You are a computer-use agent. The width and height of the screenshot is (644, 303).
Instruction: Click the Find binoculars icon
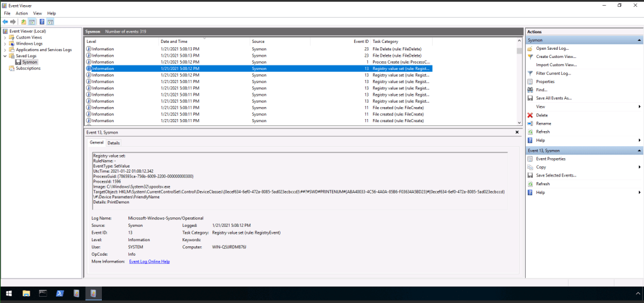pyautogui.click(x=530, y=89)
